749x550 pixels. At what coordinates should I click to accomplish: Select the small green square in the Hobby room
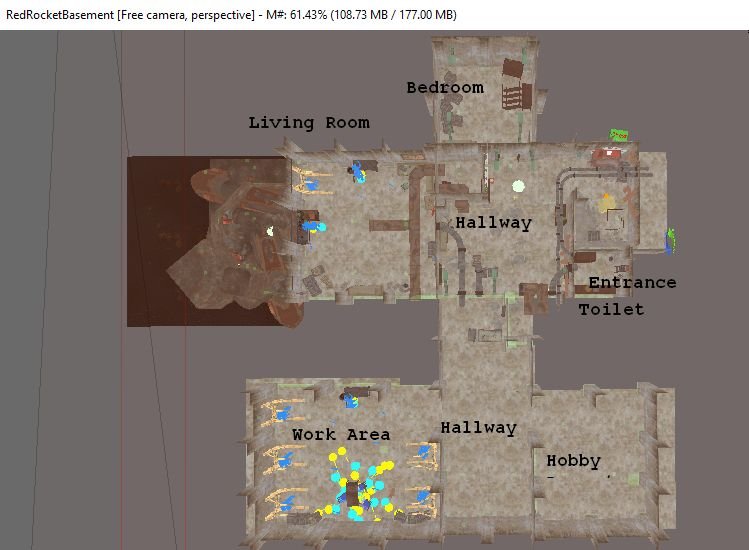633,479
